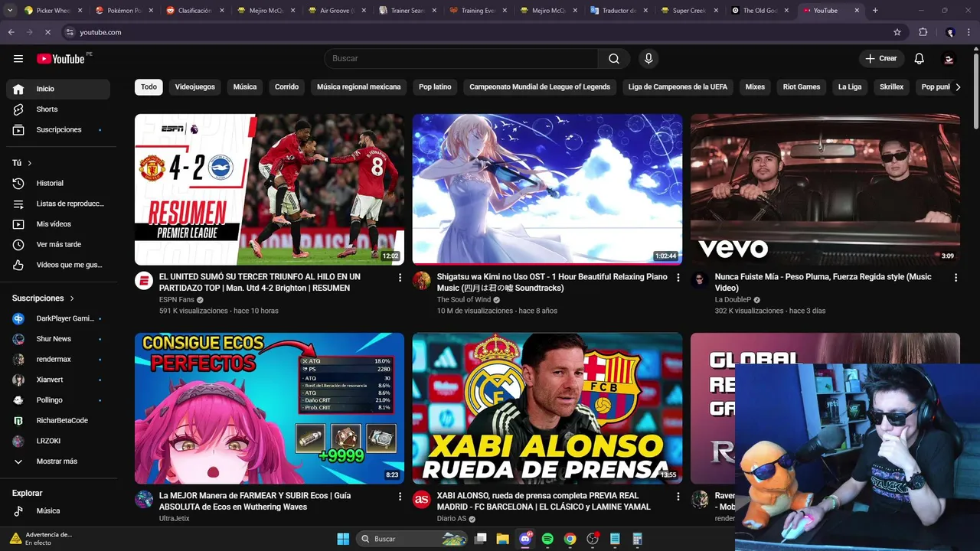Play the Xabi Alonso rueda de prensa thumbnail
The image size is (980, 551).
click(x=547, y=409)
